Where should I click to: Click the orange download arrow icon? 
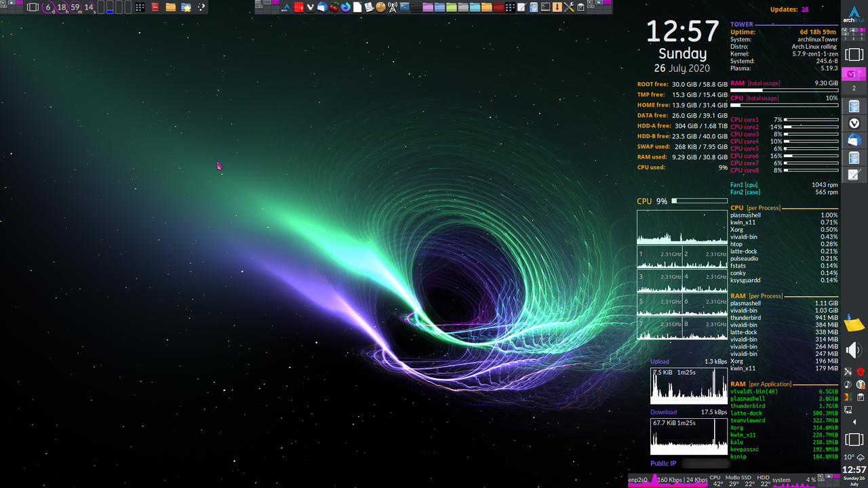pyautogui.click(x=557, y=7)
